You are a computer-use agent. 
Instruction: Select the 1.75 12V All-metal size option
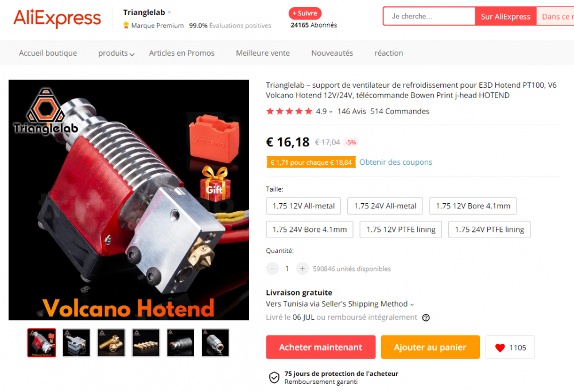point(304,206)
